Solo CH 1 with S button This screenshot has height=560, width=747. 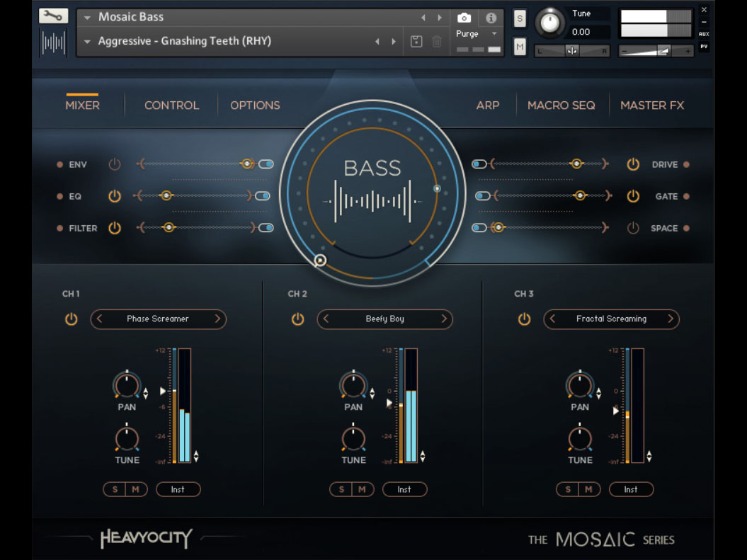[115, 489]
